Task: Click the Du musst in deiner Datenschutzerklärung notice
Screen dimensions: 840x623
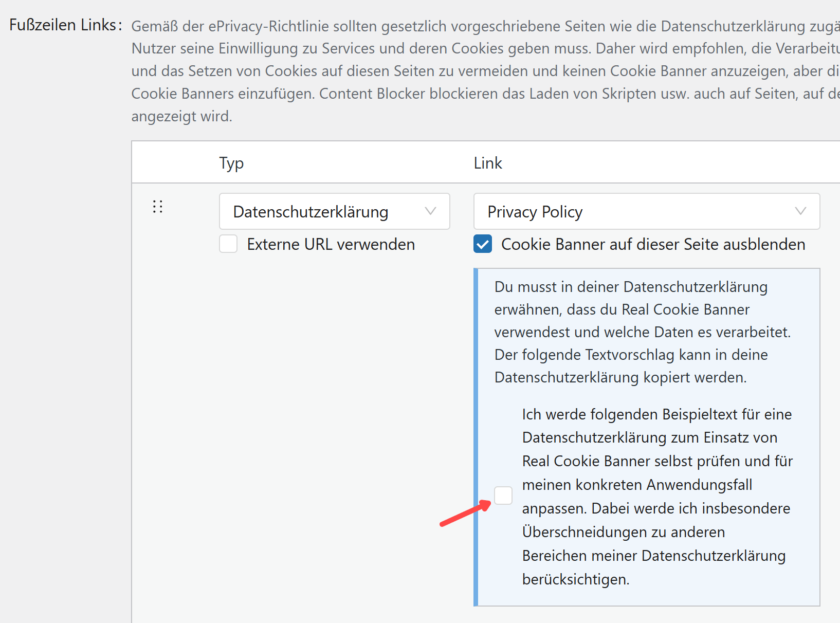Action: point(642,332)
